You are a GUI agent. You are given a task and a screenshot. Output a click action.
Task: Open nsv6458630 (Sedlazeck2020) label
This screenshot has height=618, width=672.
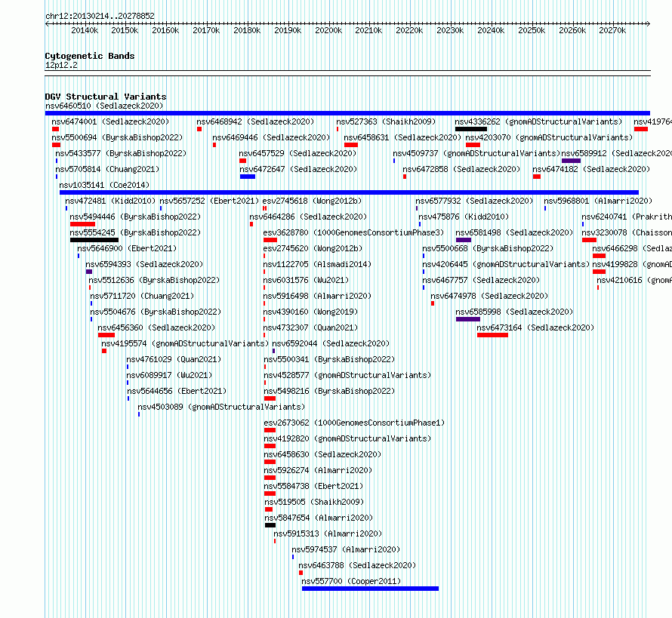pos(322,454)
